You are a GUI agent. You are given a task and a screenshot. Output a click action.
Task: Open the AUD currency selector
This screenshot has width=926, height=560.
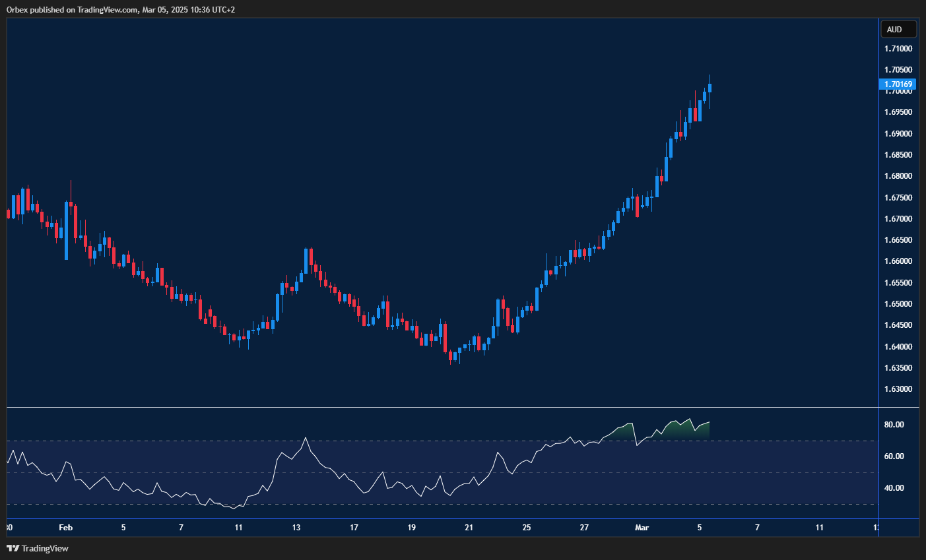point(898,29)
